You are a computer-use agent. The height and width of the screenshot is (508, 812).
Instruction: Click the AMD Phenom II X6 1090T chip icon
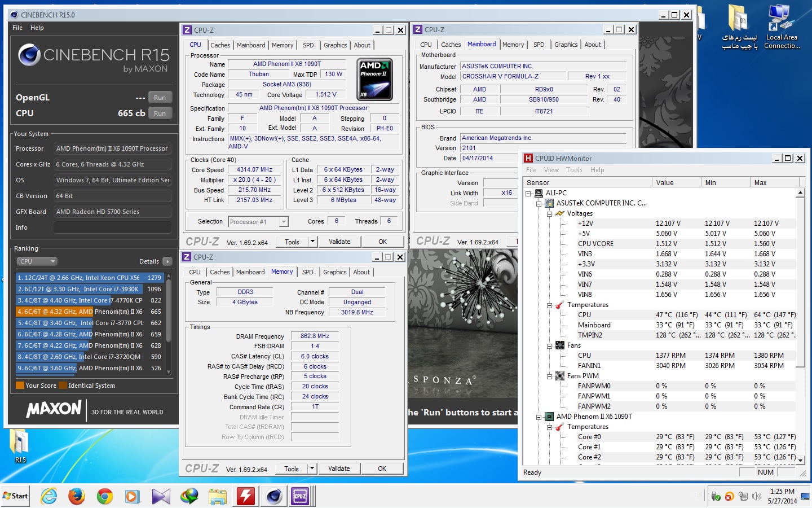549,417
